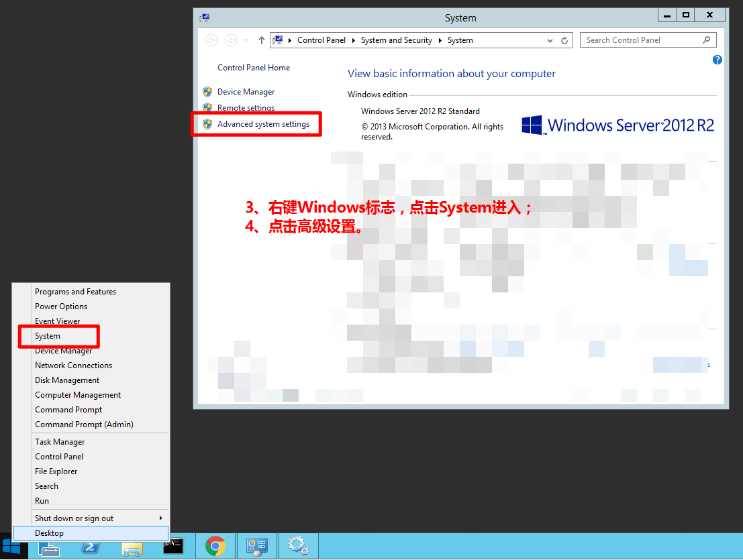Click the computer icon in the address bar
743x560 pixels.
[278, 40]
